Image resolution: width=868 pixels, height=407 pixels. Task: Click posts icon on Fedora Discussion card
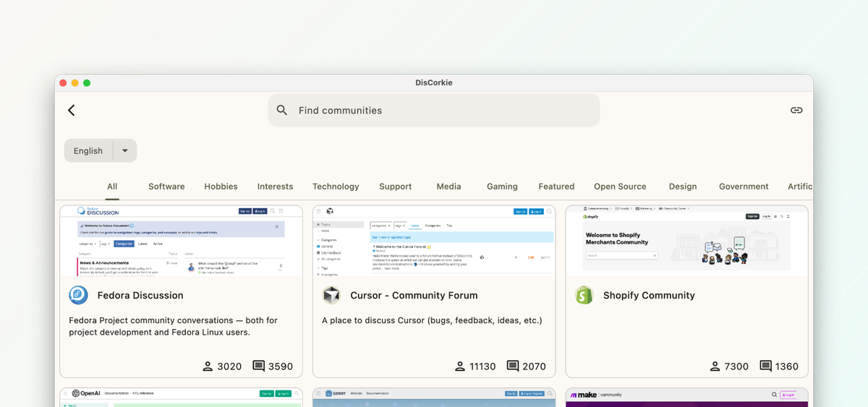click(x=258, y=367)
